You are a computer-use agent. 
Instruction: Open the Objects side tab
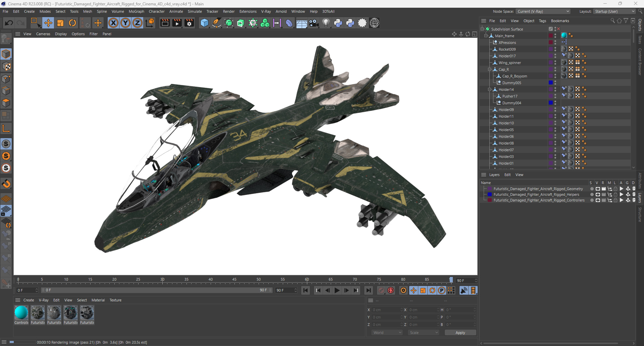pyautogui.click(x=640, y=25)
